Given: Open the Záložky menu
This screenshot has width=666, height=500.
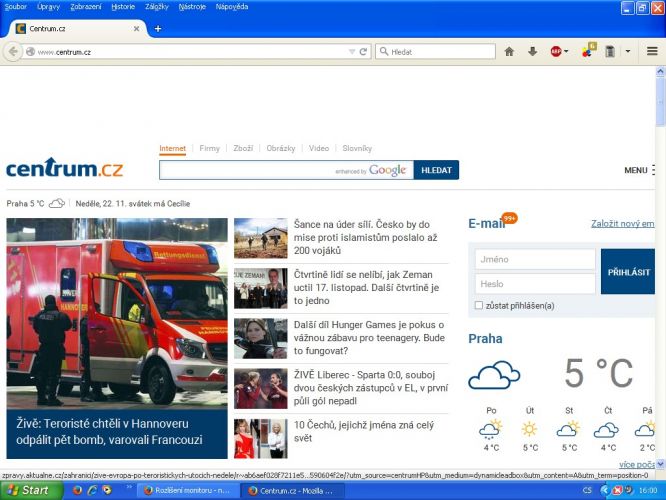Looking at the screenshot, I should (x=157, y=7).
